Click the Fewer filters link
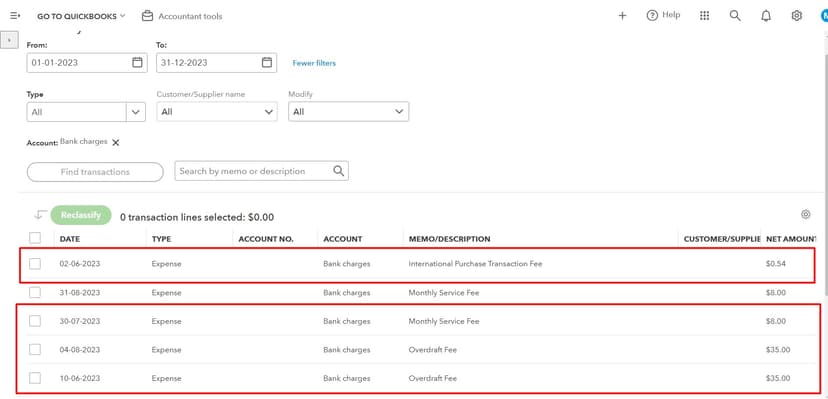828x399 pixels. (314, 63)
